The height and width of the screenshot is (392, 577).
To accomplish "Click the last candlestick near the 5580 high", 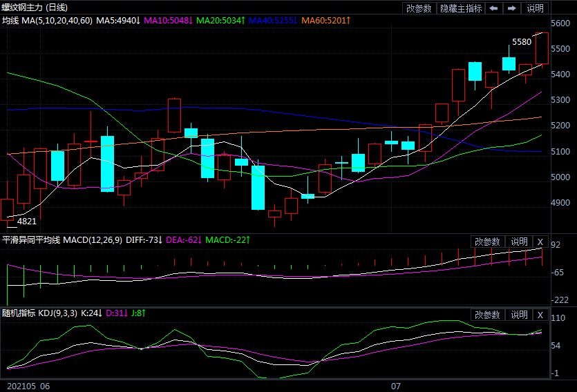I will click(x=542, y=48).
